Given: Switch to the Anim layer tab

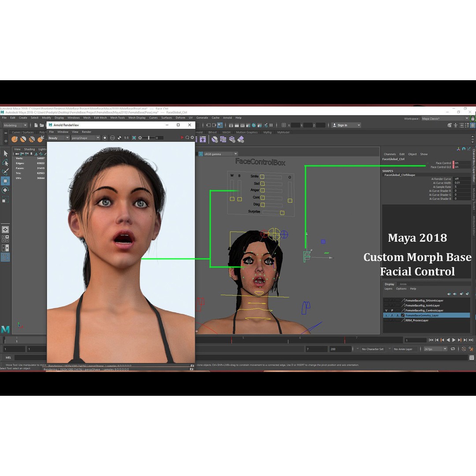Looking at the screenshot, I should 403,284.
